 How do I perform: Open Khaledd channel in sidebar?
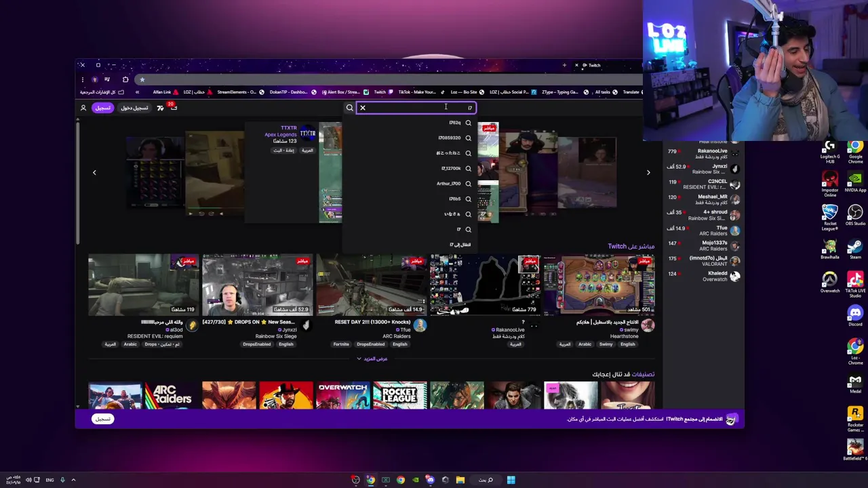(x=703, y=276)
